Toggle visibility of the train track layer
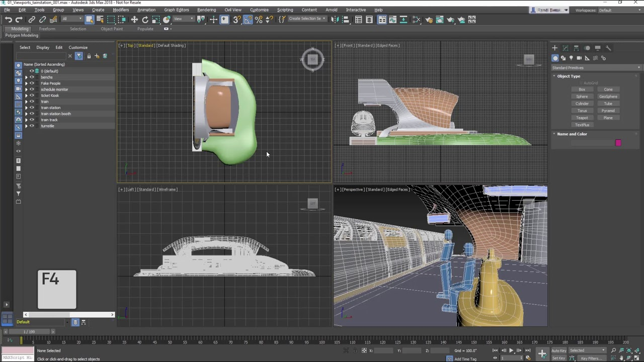This screenshot has width=644, height=362. tap(32, 120)
